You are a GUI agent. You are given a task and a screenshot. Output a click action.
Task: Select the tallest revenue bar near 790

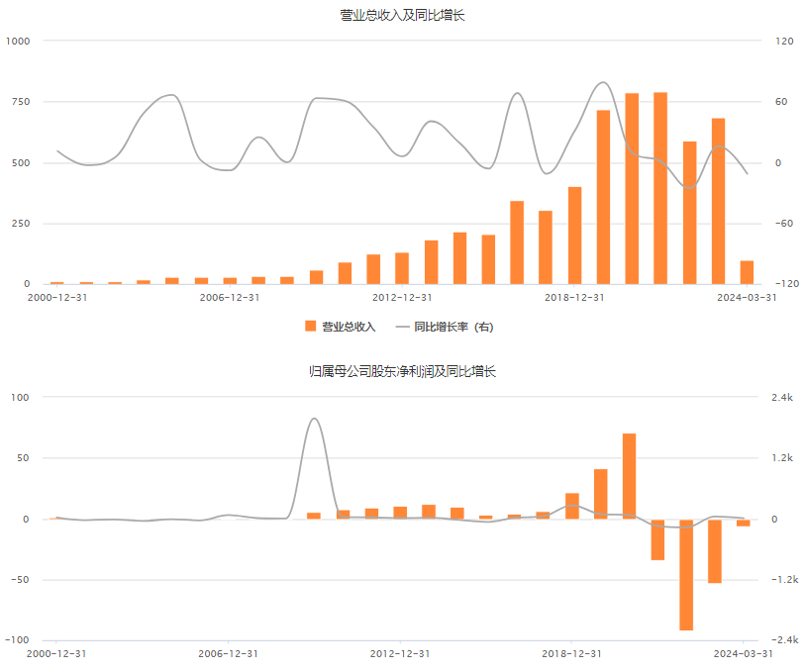pos(660,188)
